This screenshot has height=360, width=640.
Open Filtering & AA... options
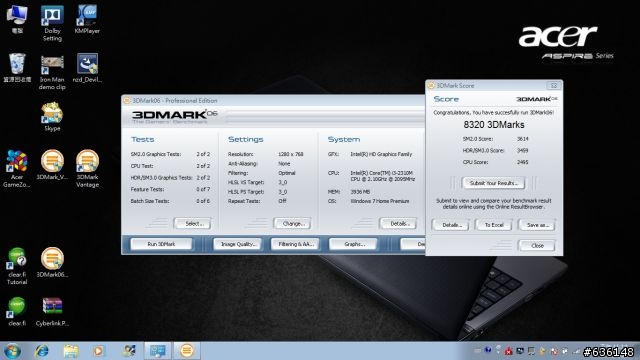coord(295,244)
